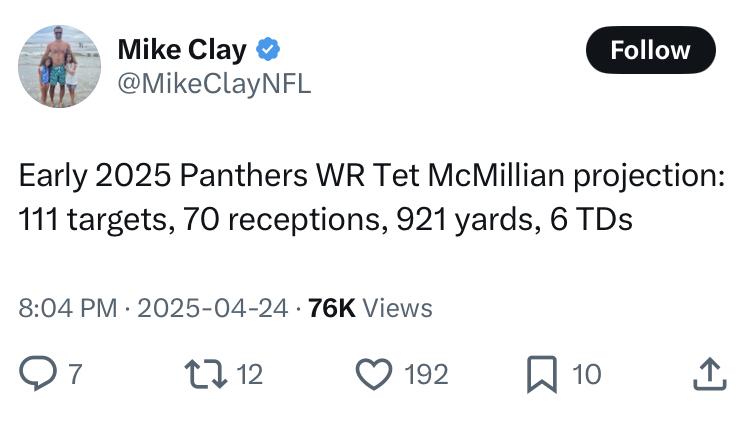This screenshot has width=750, height=435.
Task: Click the 'Views' label text
Action: pos(397,308)
